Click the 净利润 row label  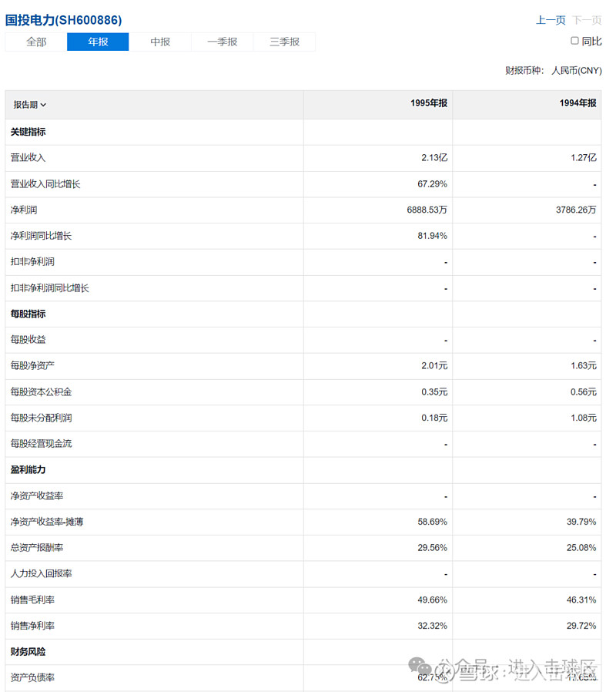tap(24, 210)
